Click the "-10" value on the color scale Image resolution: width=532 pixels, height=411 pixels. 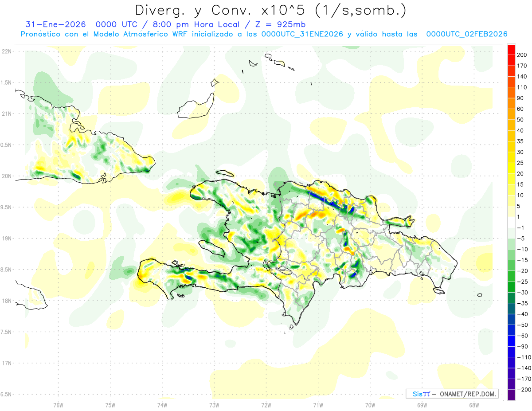coord(522,249)
